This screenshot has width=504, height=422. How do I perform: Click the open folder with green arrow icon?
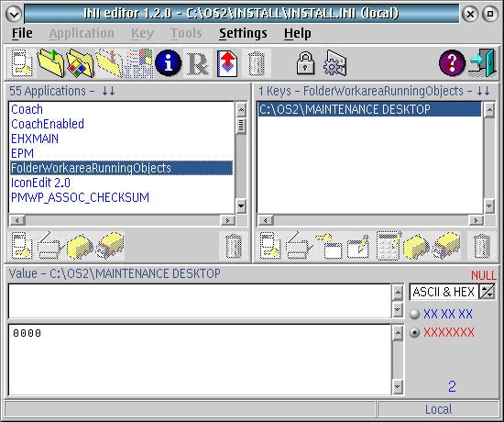coord(50,63)
